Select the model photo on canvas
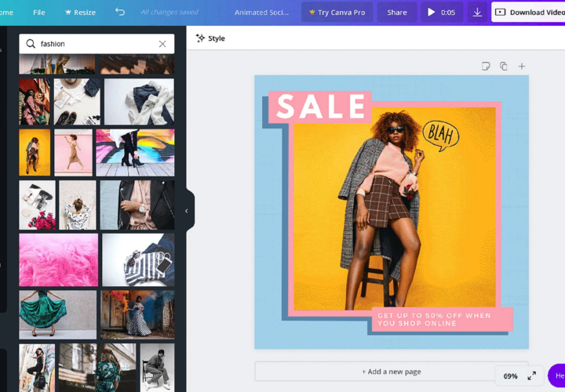Image resolution: width=565 pixels, height=392 pixels. coord(395,209)
